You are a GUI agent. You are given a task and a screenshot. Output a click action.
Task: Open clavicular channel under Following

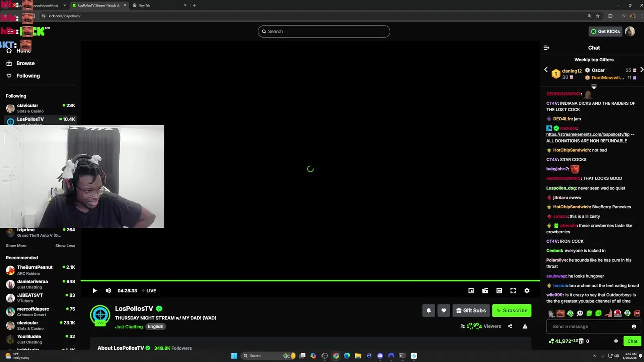[x=40, y=108]
